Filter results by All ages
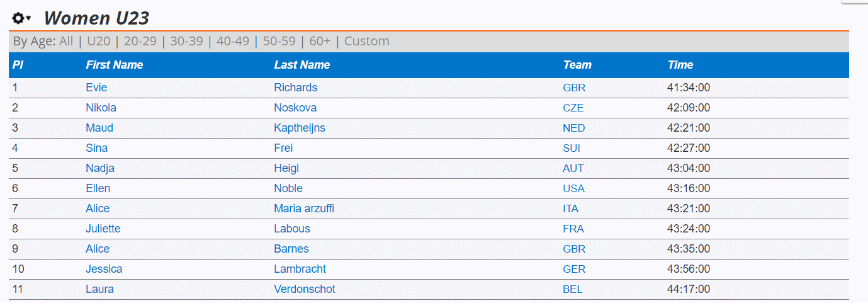 (x=66, y=42)
